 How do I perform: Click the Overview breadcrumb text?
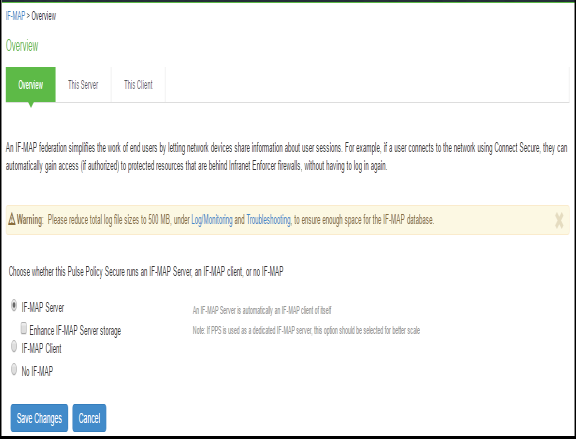44,16
